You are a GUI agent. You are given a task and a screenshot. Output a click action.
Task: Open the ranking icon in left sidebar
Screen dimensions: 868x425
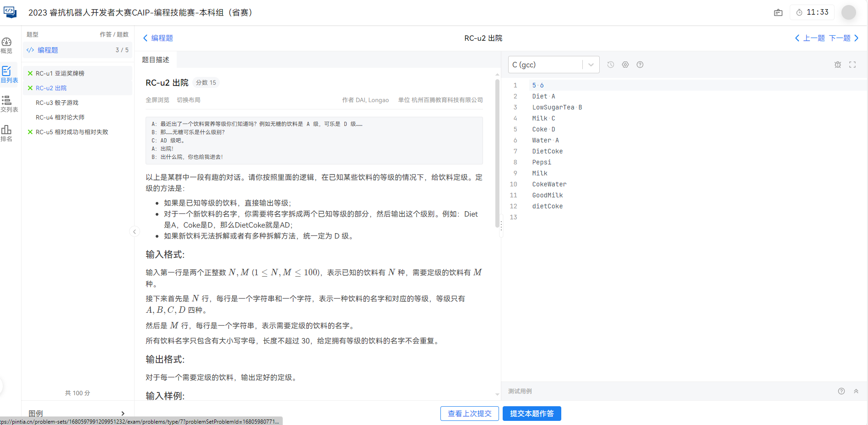pos(6,133)
